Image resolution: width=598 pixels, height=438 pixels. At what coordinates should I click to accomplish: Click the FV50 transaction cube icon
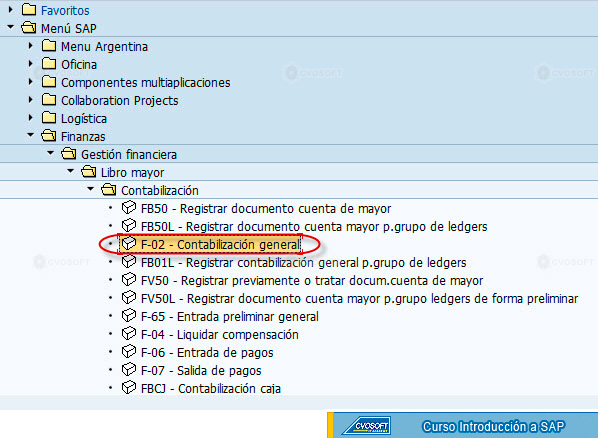pyautogui.click(x=129, y=280)
